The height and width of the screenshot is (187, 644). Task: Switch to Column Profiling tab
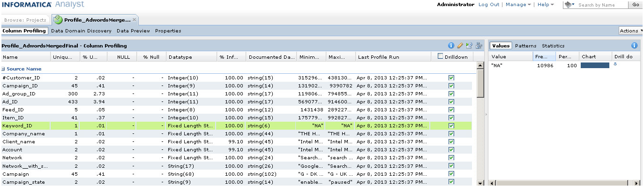24,31
